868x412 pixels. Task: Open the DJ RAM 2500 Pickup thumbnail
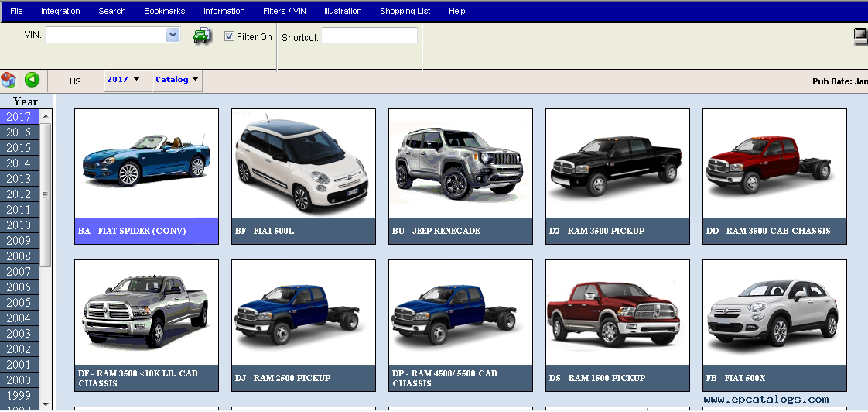click(303, 313)
